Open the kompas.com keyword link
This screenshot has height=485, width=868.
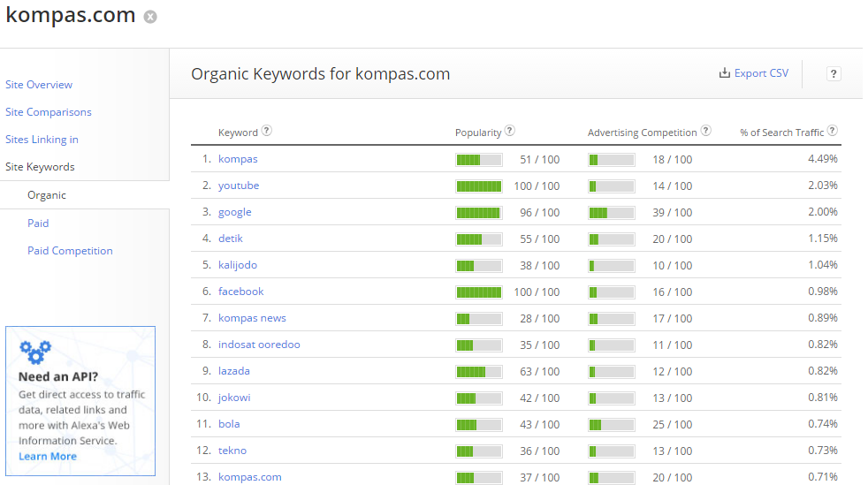point(249,477)
